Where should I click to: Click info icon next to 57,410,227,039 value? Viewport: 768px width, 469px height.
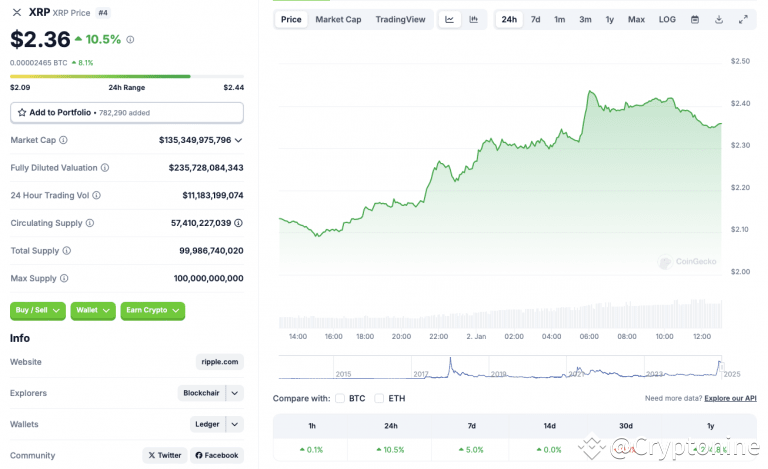point(239,223)
